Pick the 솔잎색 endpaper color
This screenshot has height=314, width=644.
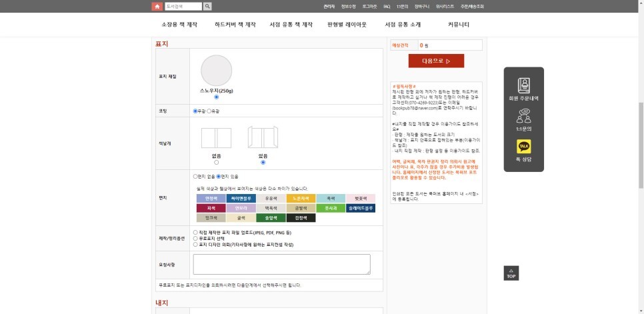[271, 218]
